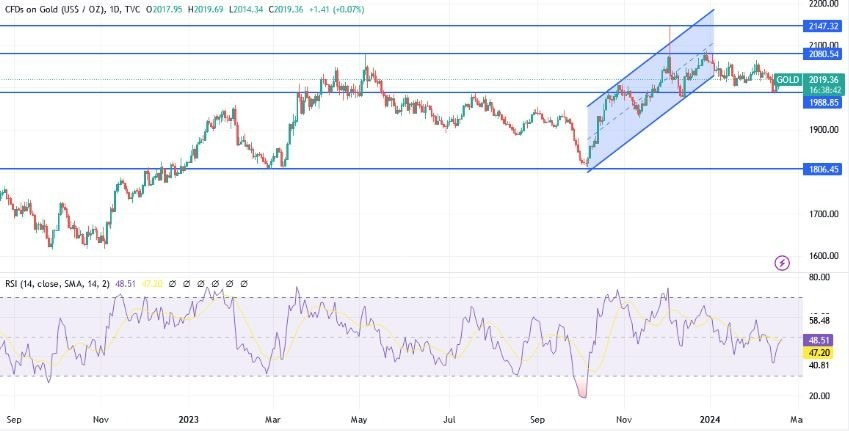Click the green GOLD symbol price tag

(x=788, y=80)
